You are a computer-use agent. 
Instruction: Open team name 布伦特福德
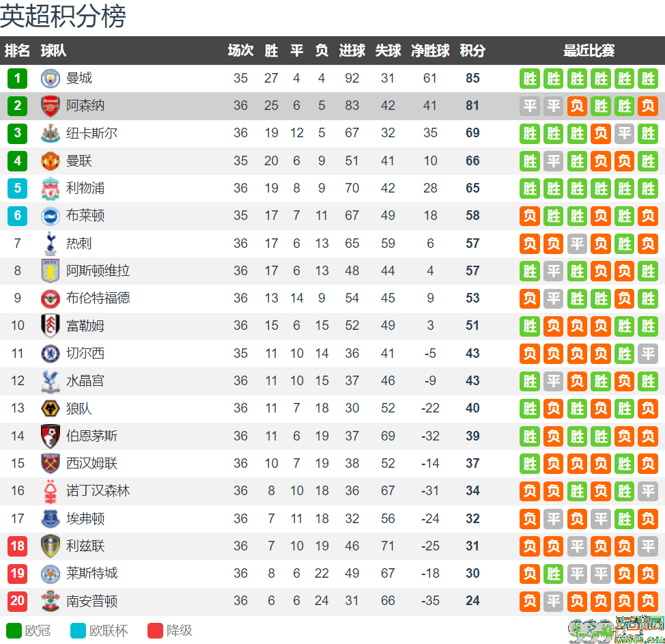[98, 298]
